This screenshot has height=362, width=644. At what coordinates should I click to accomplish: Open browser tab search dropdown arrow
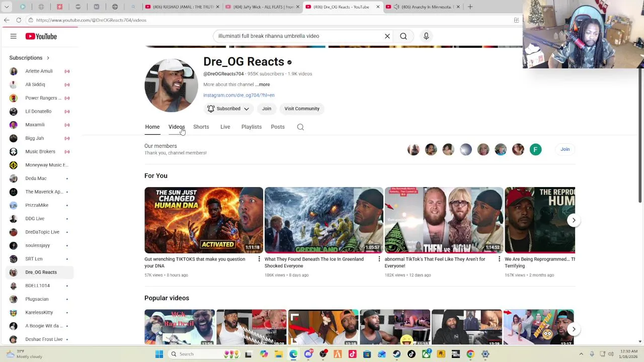pos(6,7)
